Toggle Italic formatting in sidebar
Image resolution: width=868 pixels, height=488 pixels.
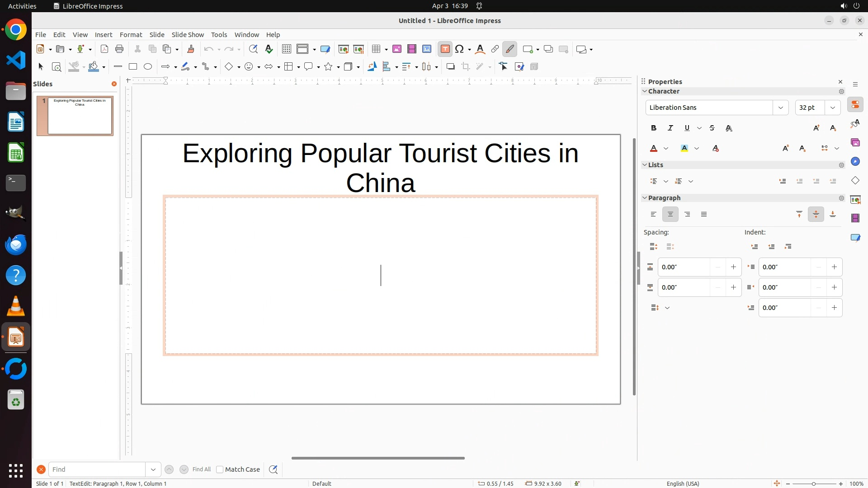(670, 128)
